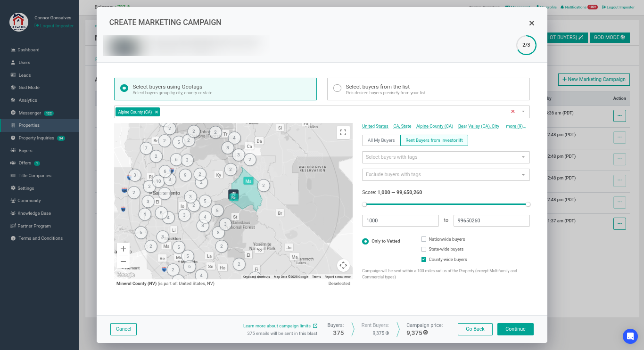Go to Leads in sidebar

25,75
